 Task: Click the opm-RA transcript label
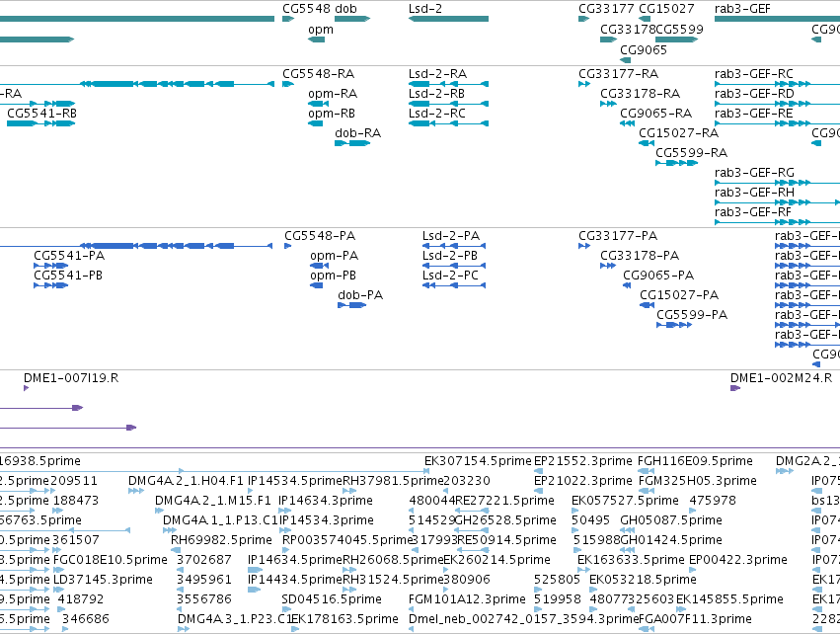(x=333, y=94)
